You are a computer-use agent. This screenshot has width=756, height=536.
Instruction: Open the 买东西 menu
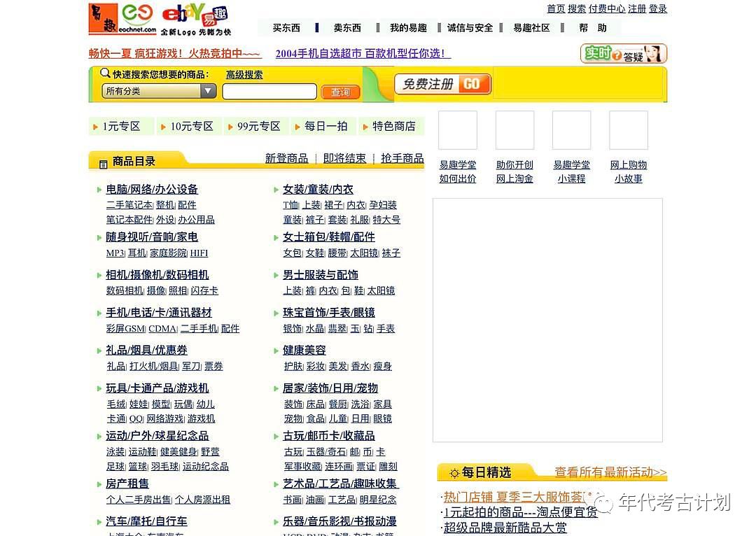point(286,28)
